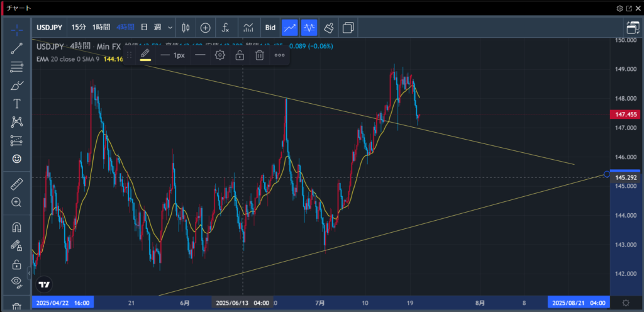Delete the selected trend line
The image size is (644, 312).
(260, 55)
